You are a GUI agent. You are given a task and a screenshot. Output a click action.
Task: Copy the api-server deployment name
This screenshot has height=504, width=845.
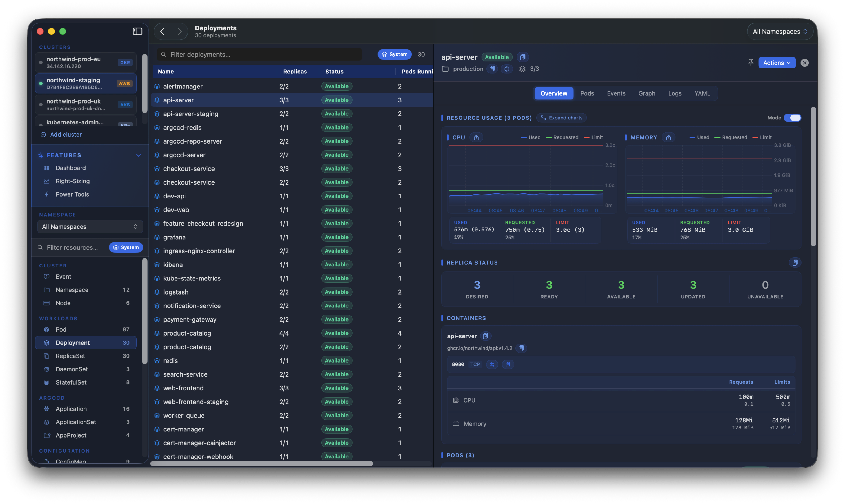[x=523, y=57]
